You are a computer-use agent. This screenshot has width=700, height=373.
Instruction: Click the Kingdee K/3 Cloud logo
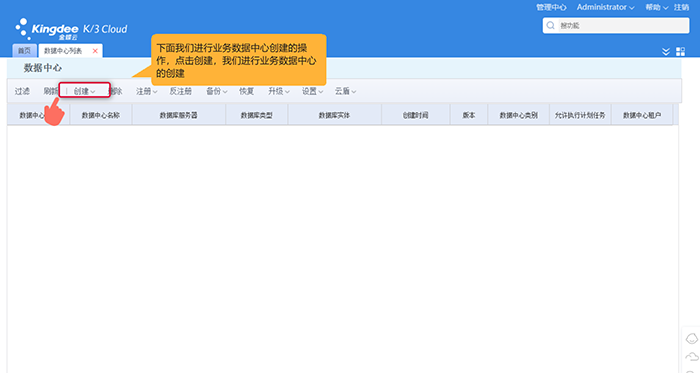click(x=71, y=29)
